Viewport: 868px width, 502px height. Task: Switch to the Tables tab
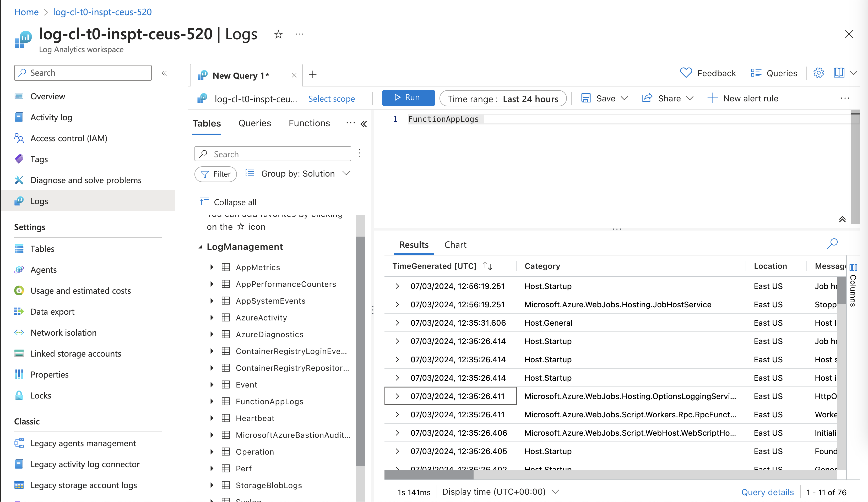click(207, 123)
